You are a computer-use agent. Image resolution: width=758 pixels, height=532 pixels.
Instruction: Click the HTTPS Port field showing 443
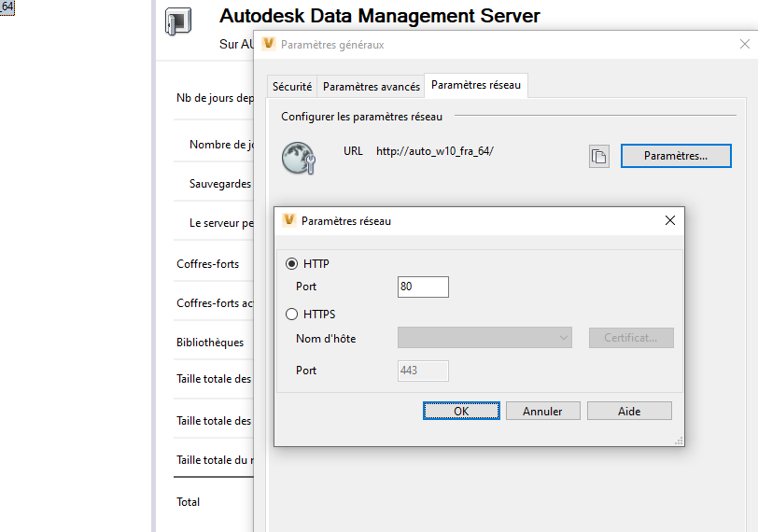click(423, 371)
